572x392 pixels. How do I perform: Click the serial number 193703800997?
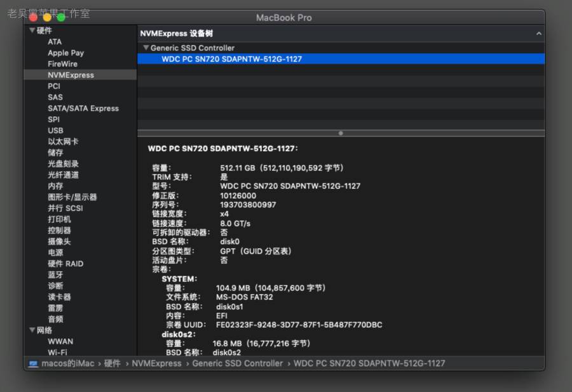tap(248, 205)
